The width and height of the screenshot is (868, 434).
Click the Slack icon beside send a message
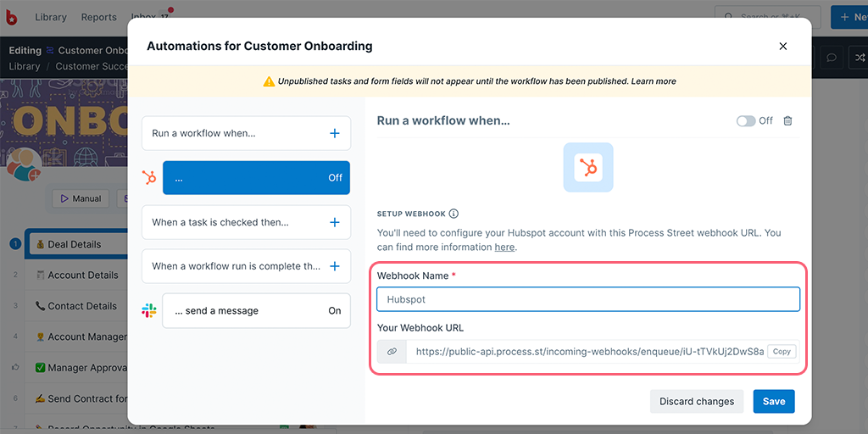(x=149, y=310)
